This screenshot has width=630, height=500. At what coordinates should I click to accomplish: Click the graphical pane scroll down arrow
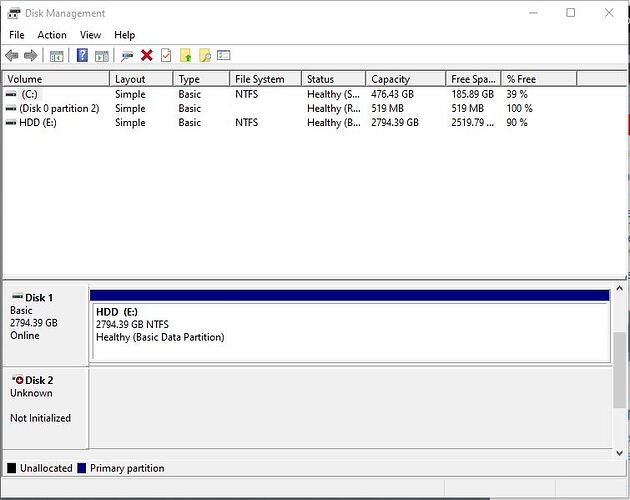[x=620, y=453]
